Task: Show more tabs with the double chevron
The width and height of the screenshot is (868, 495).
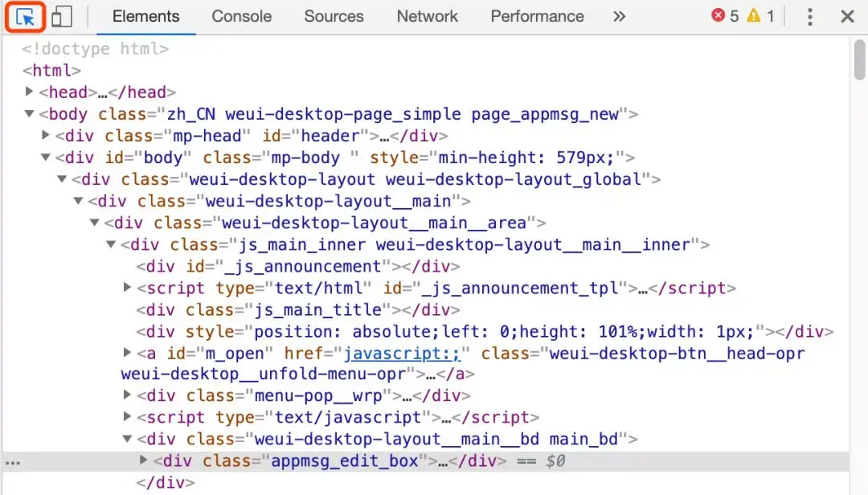Action: [x=620, y=17]
